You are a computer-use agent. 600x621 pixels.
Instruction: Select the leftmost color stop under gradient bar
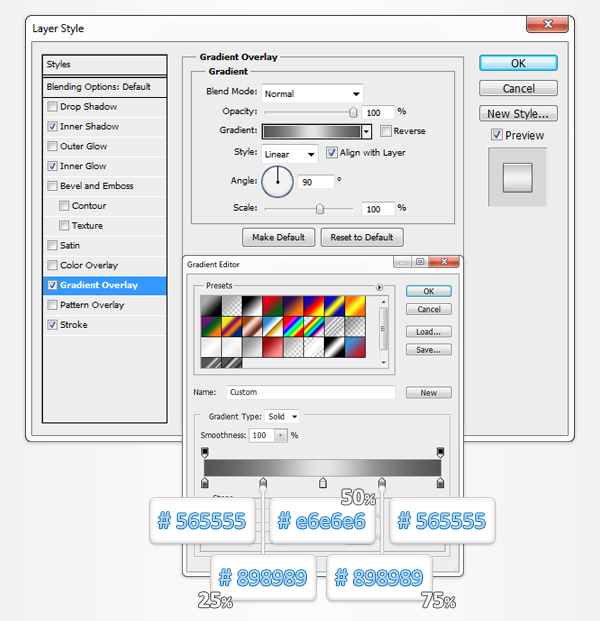205,482
